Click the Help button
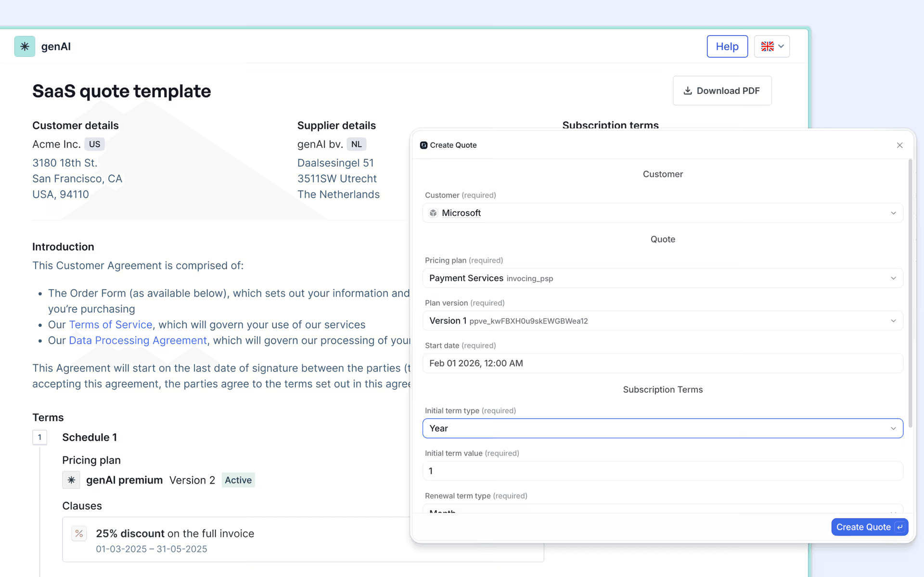The height and width of the screenshot is (577, 924). click(727, 47)
